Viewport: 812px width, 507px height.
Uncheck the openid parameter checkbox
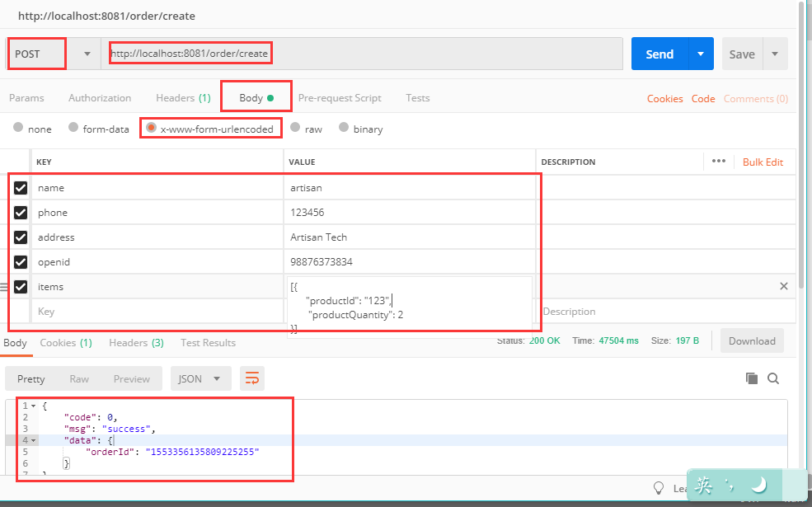click(20, 262)
